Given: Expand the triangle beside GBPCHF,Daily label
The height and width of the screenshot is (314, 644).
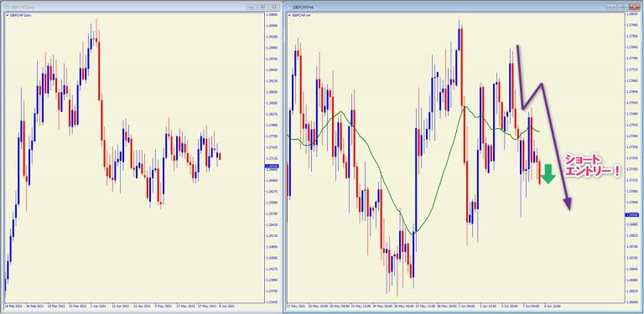Looking at the screenshot, I should pyautogui.click(x=8, y=15).
